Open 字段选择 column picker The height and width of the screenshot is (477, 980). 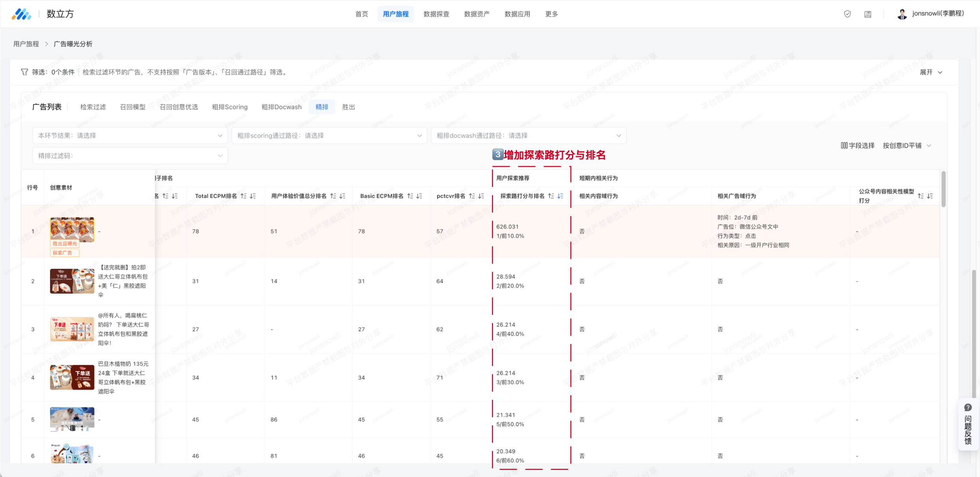[x=857, y=146]
